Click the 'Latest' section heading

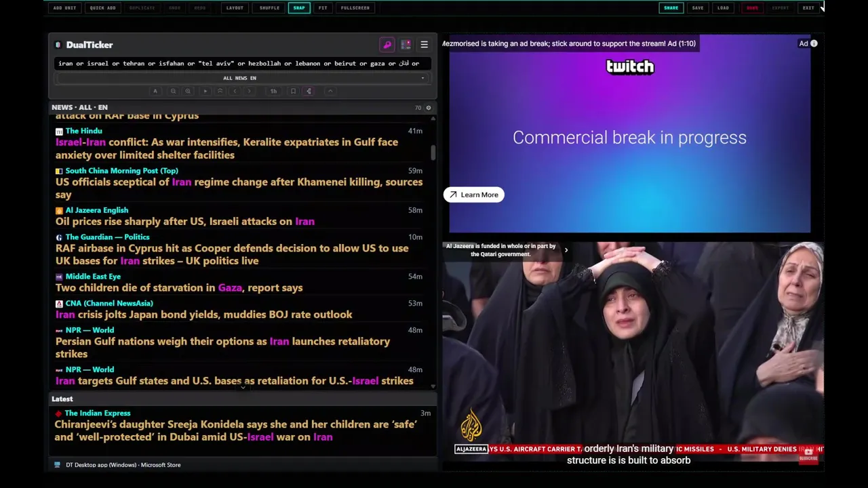62,399
